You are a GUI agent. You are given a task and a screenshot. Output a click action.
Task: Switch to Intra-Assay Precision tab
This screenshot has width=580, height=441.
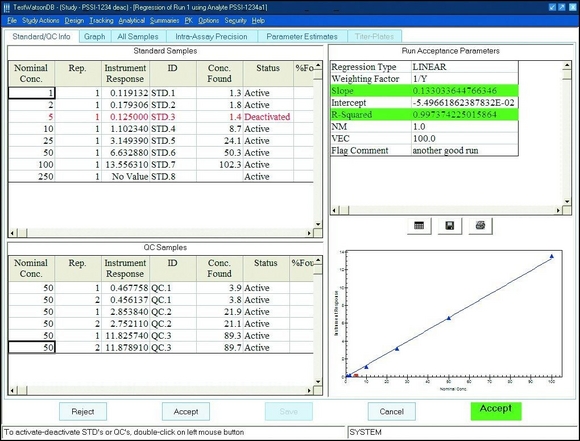click(212, 37)
